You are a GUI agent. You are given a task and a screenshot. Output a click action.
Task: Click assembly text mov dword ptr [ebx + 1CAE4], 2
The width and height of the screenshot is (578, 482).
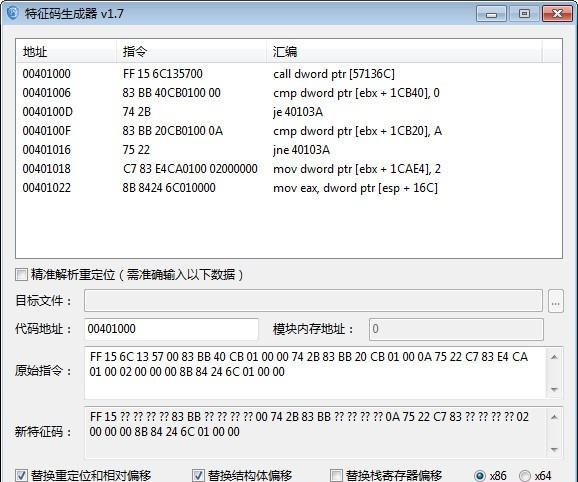(x=357, y=169)
